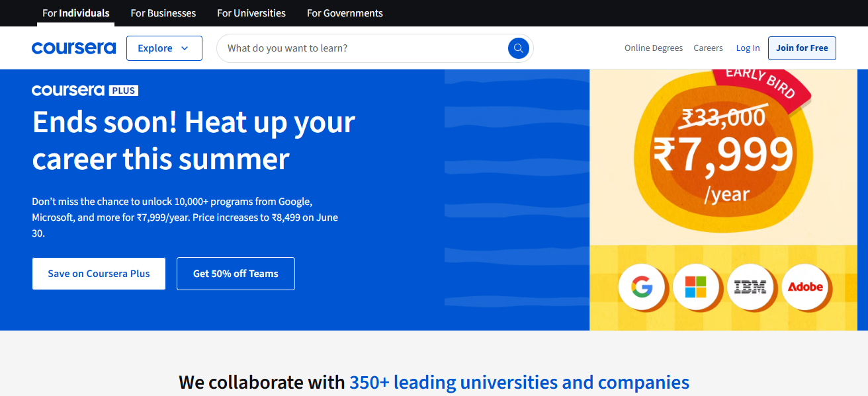868x396 pixels.
Task: Click the Log In link
Action: (x=748, y=48)
